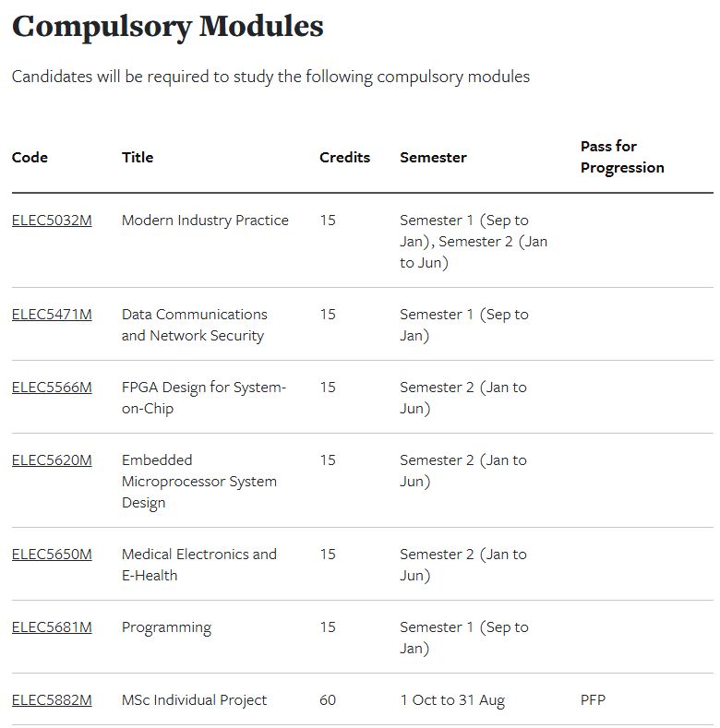Viewport: 720px width, 728px height.
Task: Open the ELEC5882M project link
Action: pos(52,700)
